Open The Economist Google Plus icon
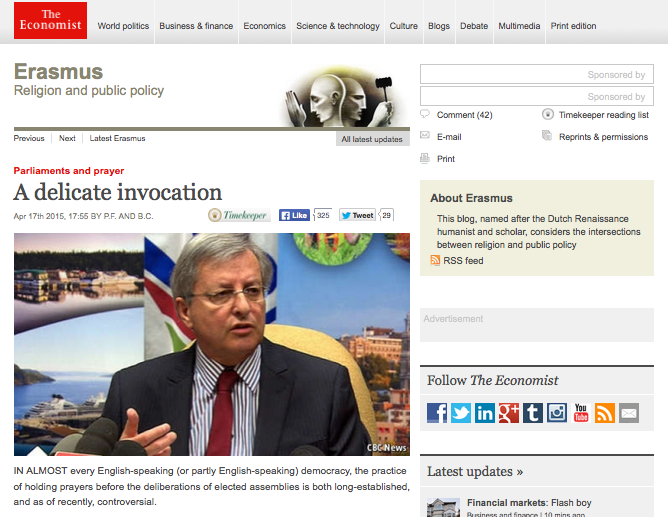This screenshot has width=668, height=517. pyautogui.click(x=509, y=412)
